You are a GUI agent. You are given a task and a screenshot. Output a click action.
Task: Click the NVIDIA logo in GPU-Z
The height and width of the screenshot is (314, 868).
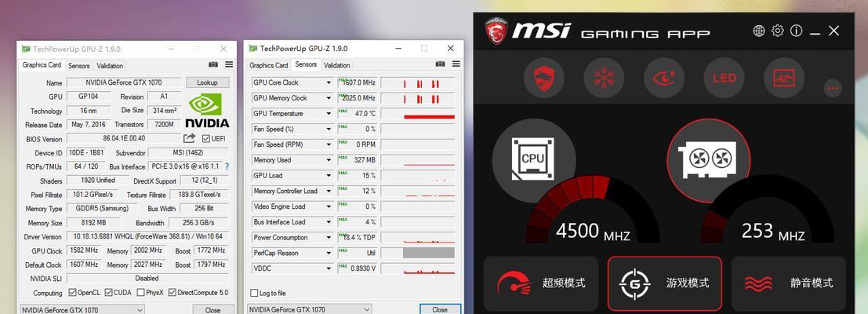click(206, 110)
